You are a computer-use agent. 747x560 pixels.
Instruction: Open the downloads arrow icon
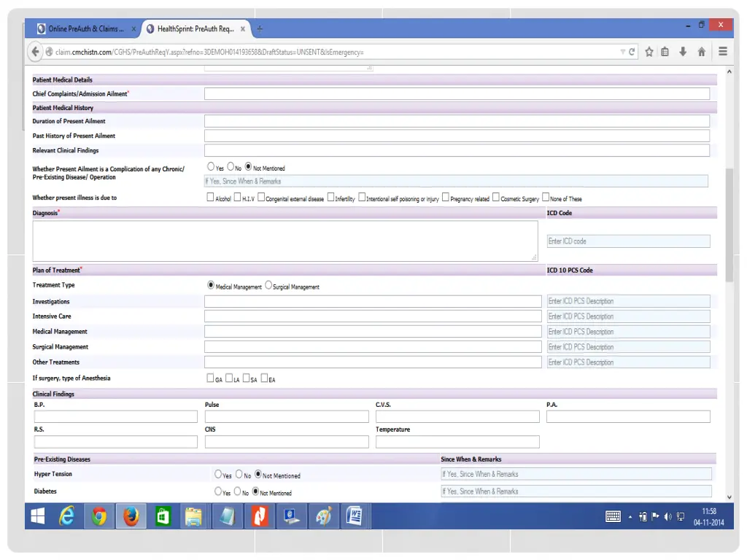point(683,52)
